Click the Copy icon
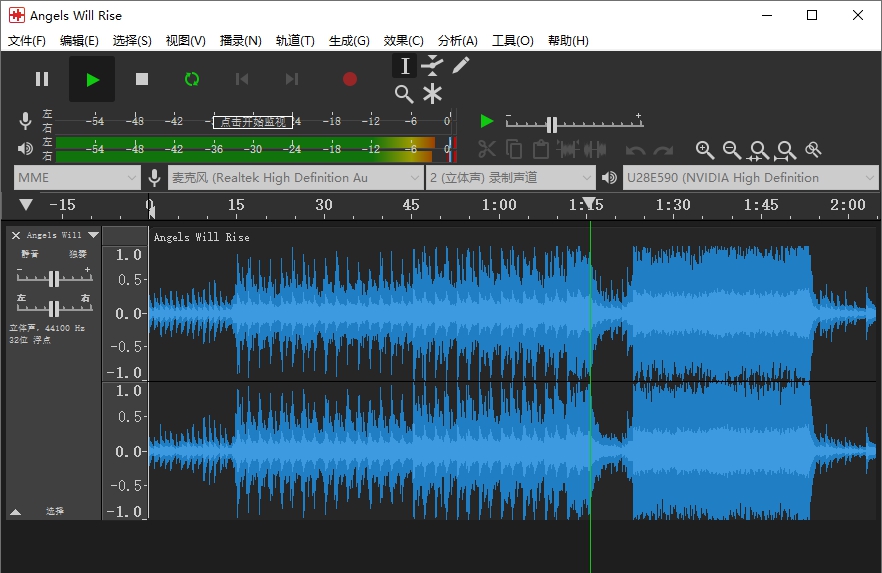 tap(514, 149)
